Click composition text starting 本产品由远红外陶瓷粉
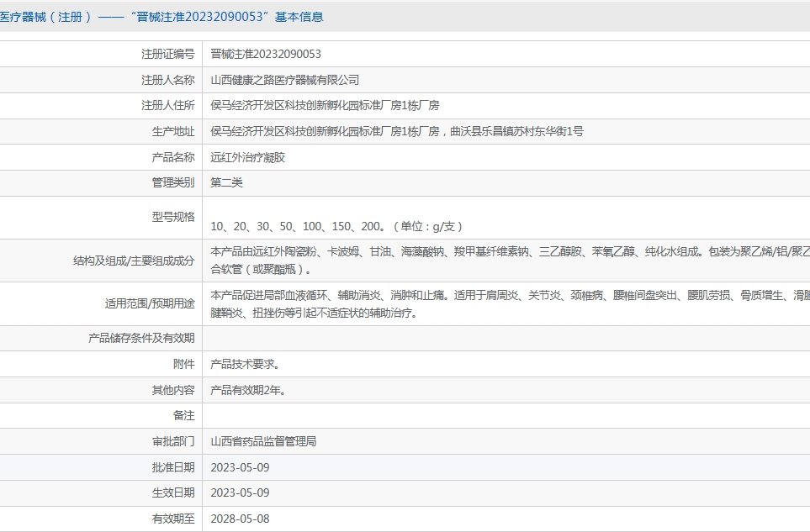Viewport: 810px width, 532px height. click(510, 260)
